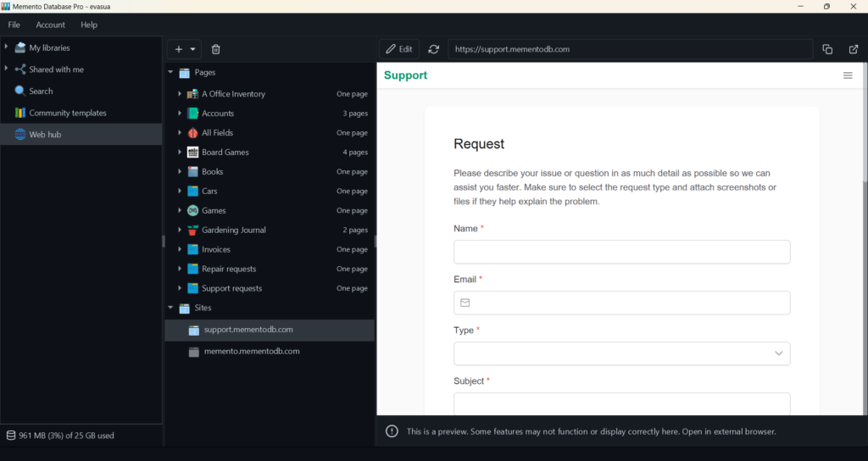Screen dimensions: 868x461
Task: Click the All Fields ladybug icon
Action: [192, 132]
